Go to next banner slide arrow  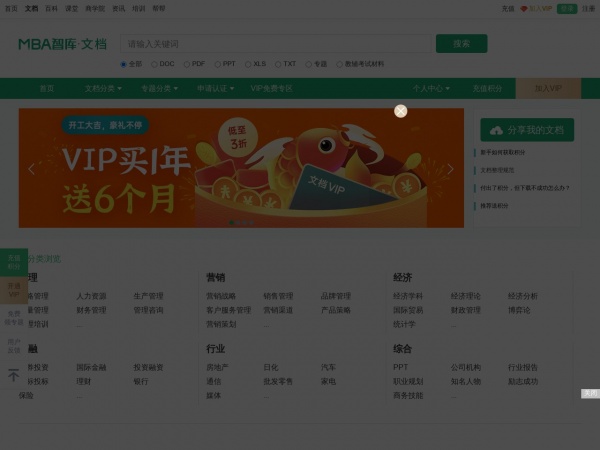tap(451, 169)
